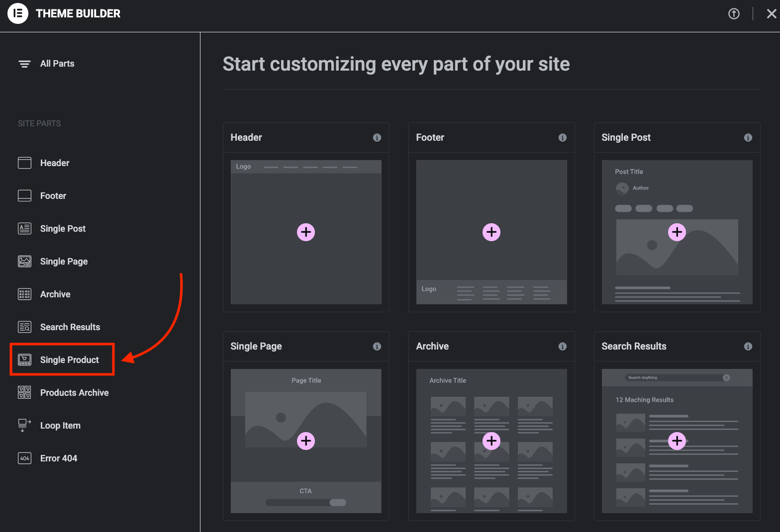
Task: Click the SITE PARTS section label
Action: (x=39, y=123)
